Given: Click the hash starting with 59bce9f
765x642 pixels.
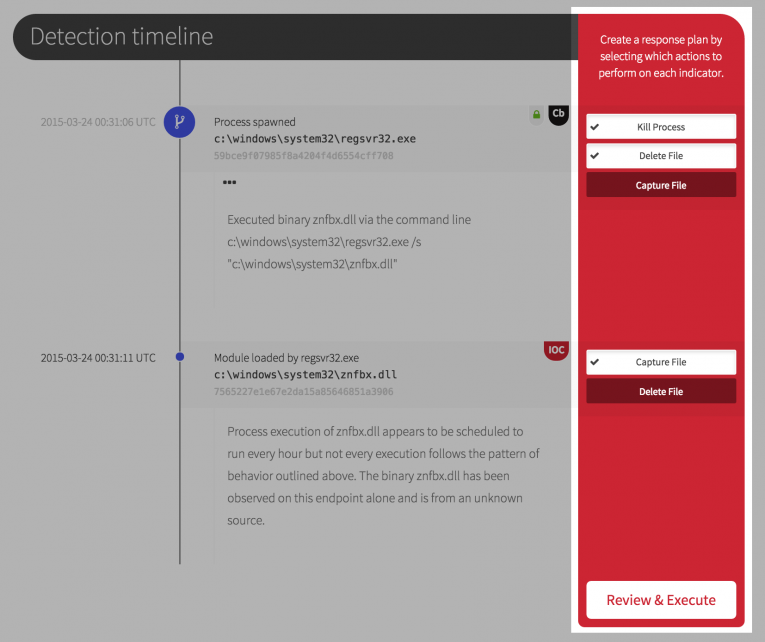Looking at the screenshot, I should 303,156.
